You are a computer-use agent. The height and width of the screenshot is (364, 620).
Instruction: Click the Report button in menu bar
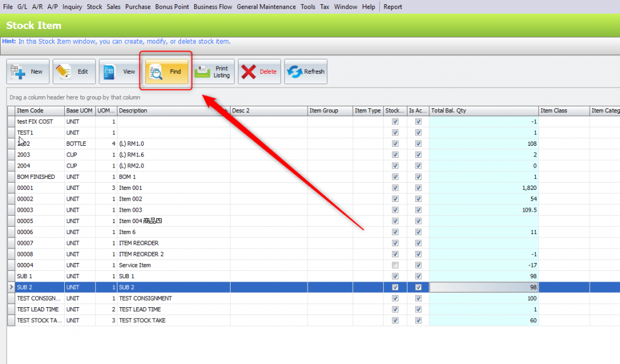[393, 7]
